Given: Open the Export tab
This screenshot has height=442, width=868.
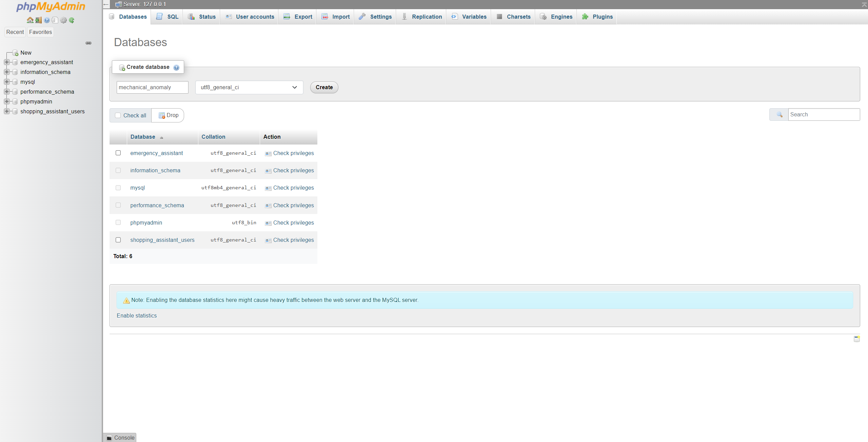Looking at the screenshot, I should point(298,17).
